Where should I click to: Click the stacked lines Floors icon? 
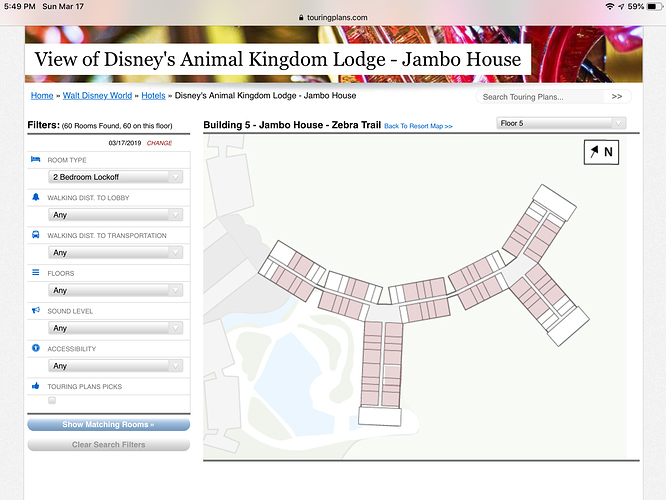(x=35, y=273)
